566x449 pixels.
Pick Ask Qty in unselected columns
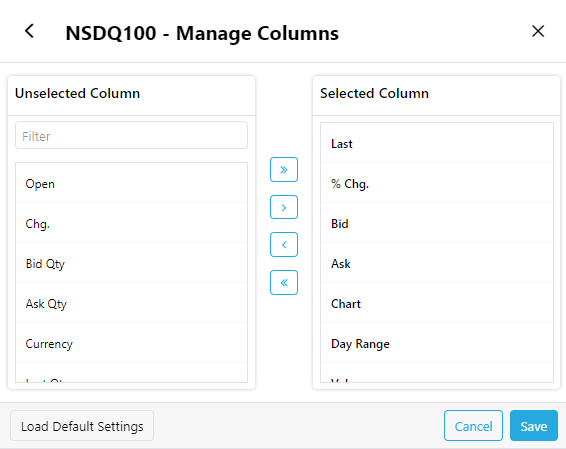click(x=131, y=304)
